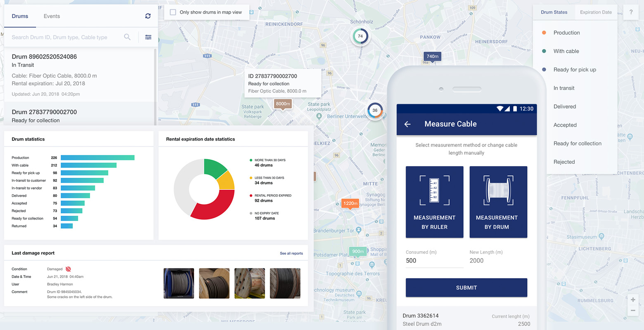The height and width of the screenshot is (330, 644).
Task: Open the filter sliders icon next to search
Action: pos(148,37)
